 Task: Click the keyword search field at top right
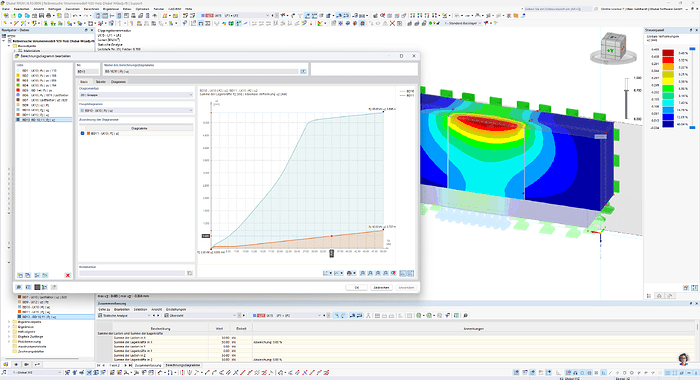click(557, 8)
